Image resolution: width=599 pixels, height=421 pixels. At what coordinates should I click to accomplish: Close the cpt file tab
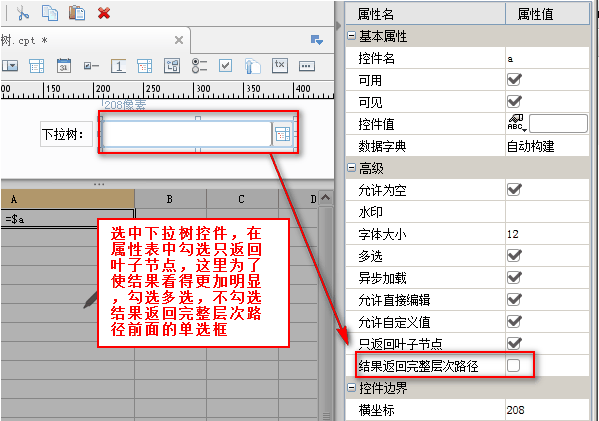[x=179, y=40]
